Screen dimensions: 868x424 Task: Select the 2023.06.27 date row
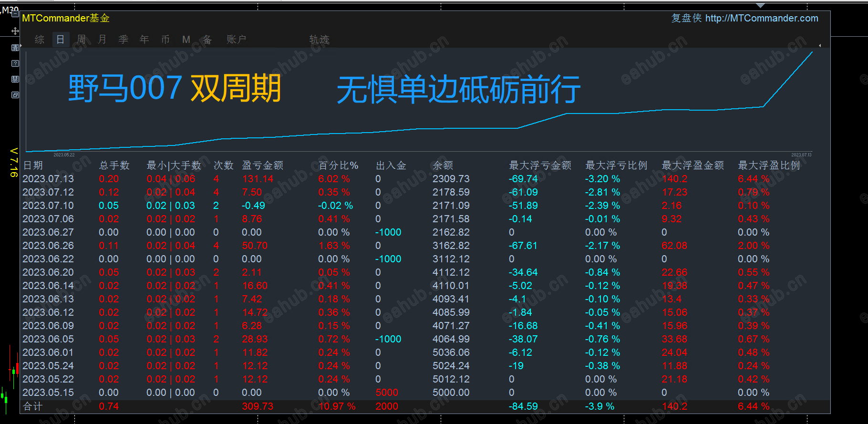(x=48, y=232)
